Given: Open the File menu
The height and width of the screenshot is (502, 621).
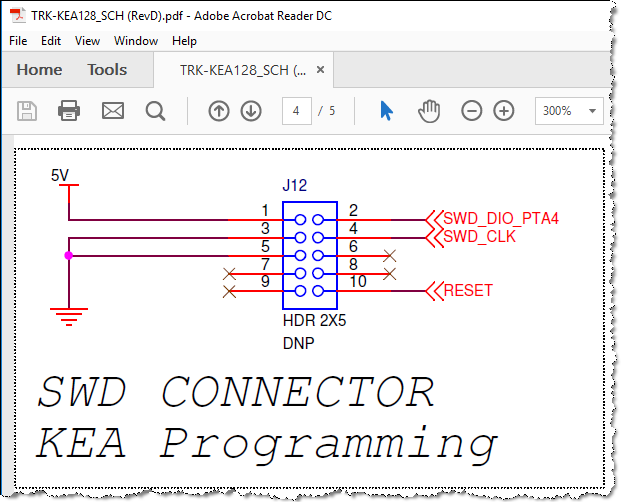Looking at the screenshot, I should (x=18, y=41).
